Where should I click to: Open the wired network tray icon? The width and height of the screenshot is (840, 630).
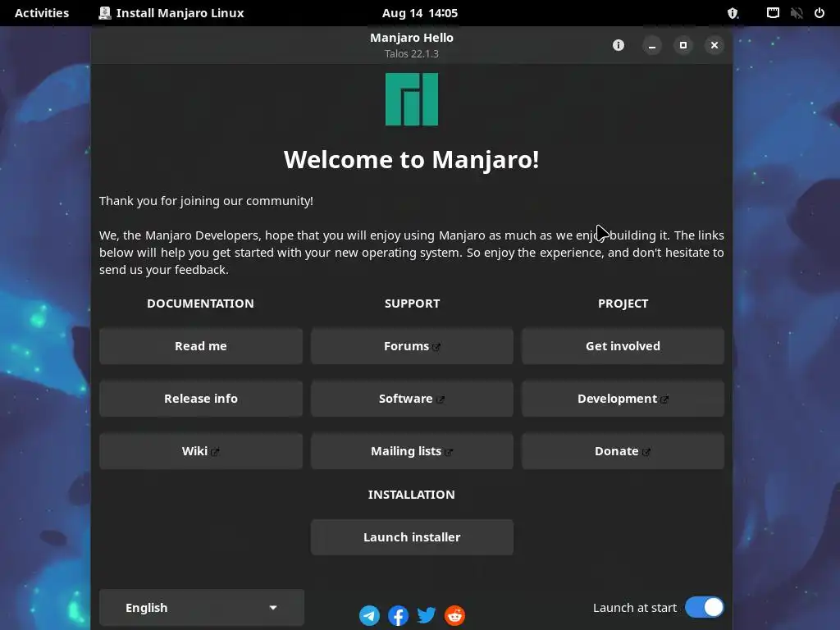coord(773,13)
